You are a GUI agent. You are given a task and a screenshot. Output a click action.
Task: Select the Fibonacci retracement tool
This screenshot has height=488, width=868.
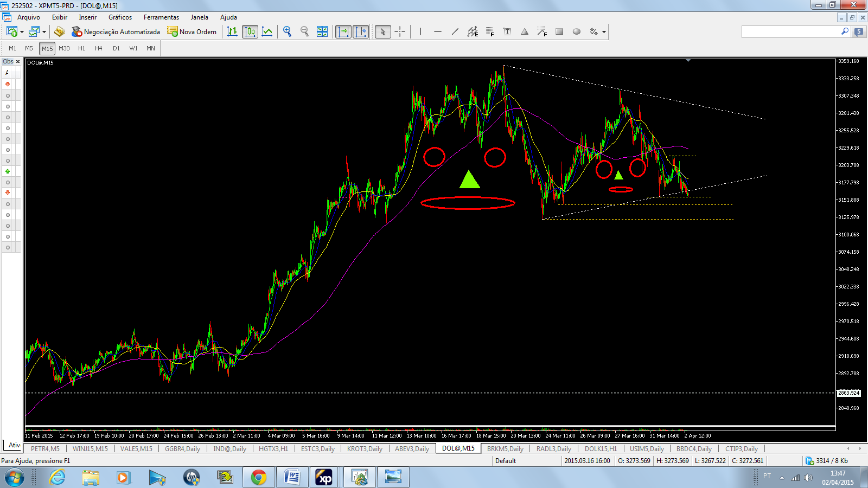490,31
